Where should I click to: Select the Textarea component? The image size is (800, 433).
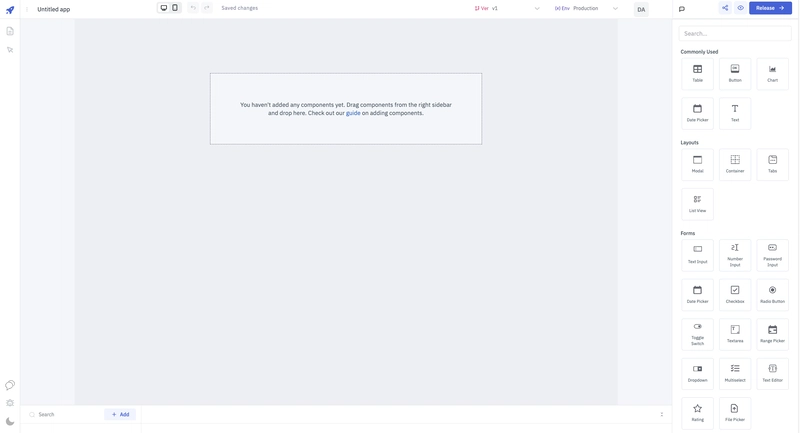pyautogui.click(x=735, y=334)
